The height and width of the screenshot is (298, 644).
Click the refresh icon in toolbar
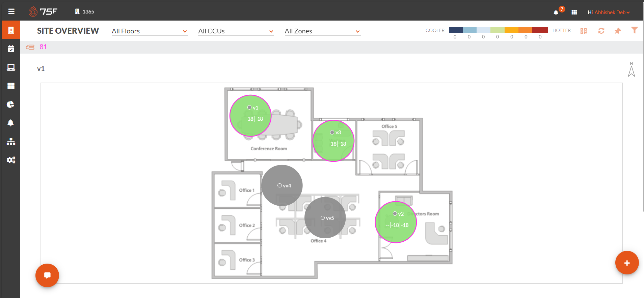coord(601,31)
